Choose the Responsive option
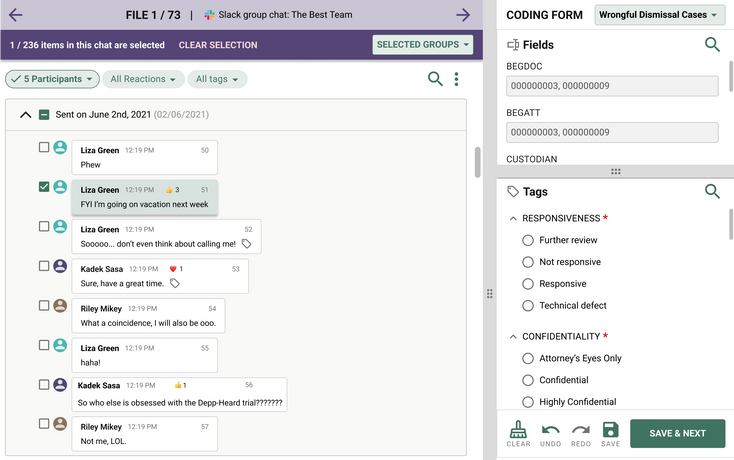This screenshot has height=460, width=734. [528, 284]
